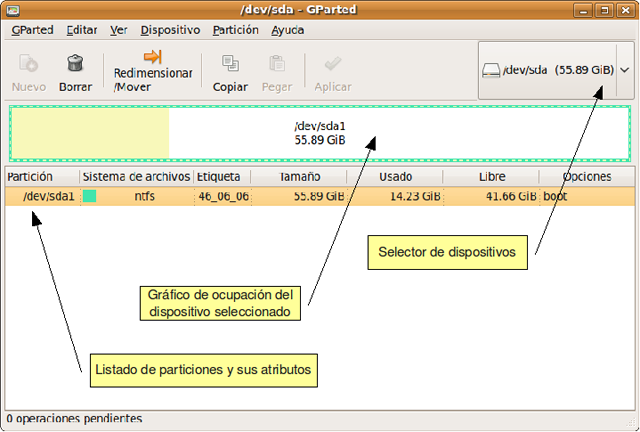
Task: Expand device list using the dropdown arrow
Action: [624, 71]
